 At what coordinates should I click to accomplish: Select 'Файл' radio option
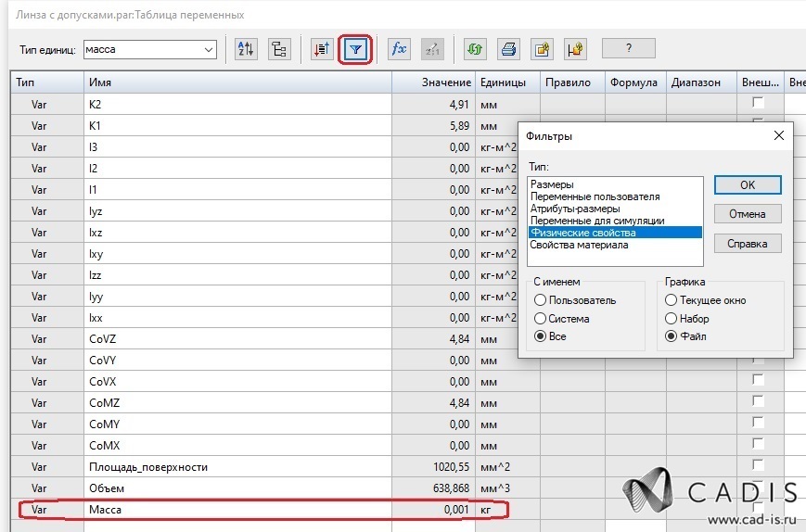(x=671, y=336)
